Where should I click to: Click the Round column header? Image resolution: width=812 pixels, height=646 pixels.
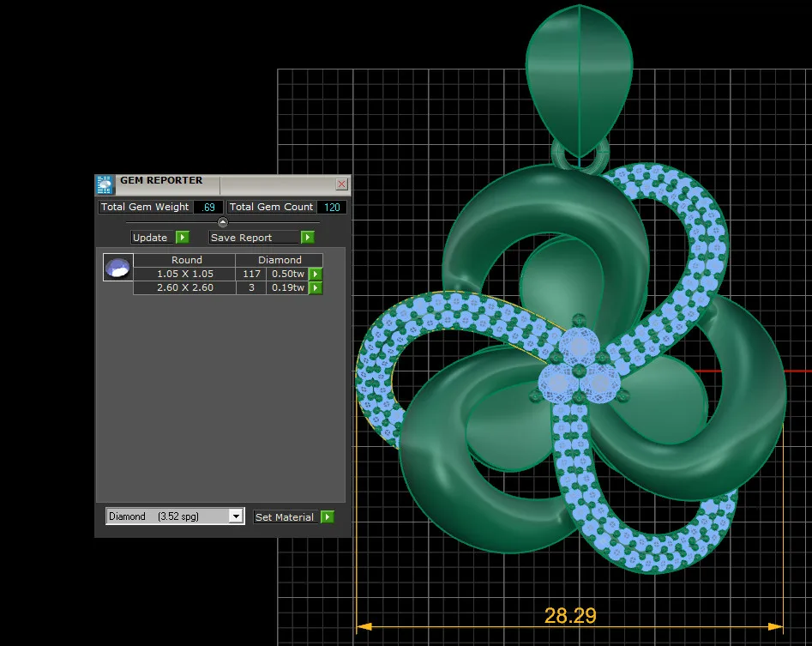click(185, 260)
